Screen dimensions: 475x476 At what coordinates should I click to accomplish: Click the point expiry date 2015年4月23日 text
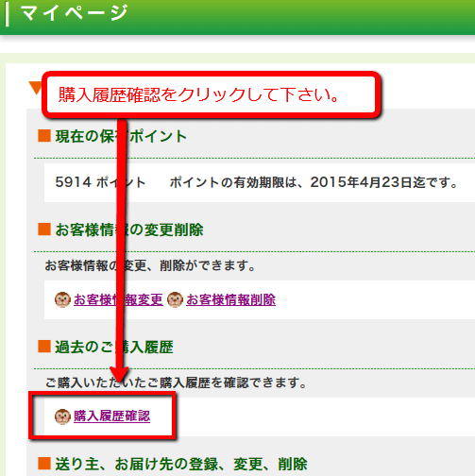(361, 182)
